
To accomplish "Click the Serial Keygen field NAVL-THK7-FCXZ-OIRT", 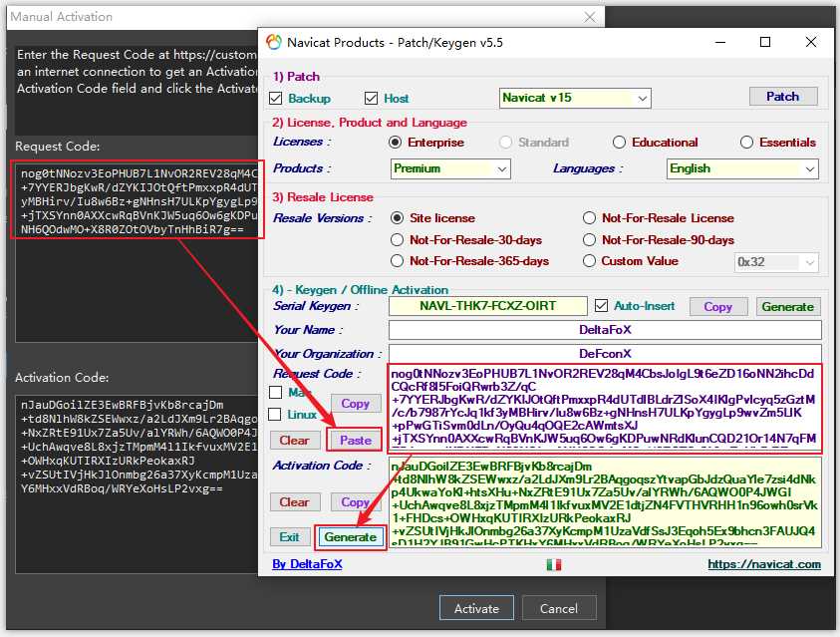I will 487,306.
